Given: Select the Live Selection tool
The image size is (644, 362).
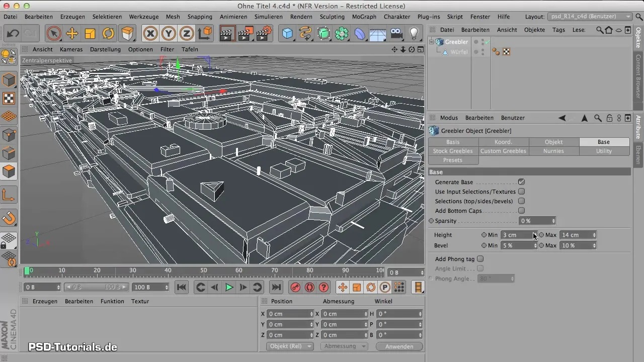Looking at the screenshot, I should (54, 34).
